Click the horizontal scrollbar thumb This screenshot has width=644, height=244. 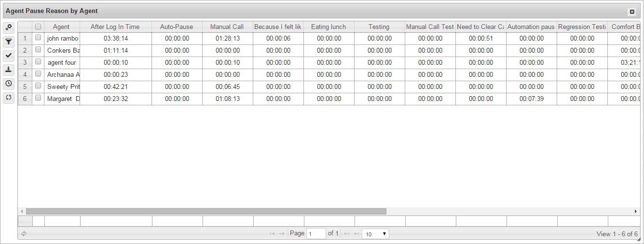(x=206, y=212)
